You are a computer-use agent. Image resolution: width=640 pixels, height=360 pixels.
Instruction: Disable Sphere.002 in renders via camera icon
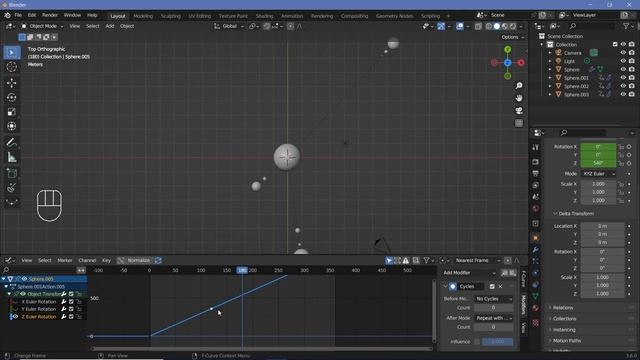[631, 86]
